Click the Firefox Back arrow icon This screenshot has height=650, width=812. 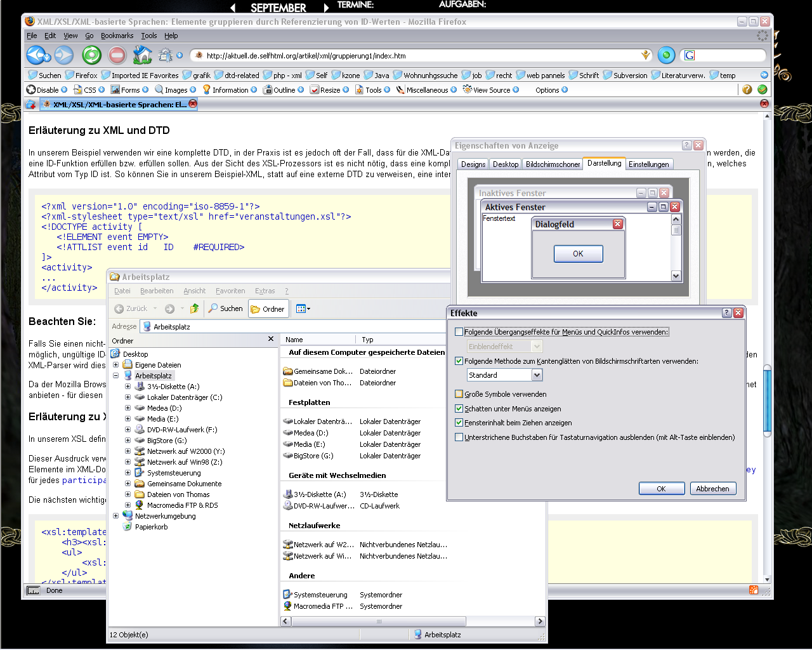35,55
